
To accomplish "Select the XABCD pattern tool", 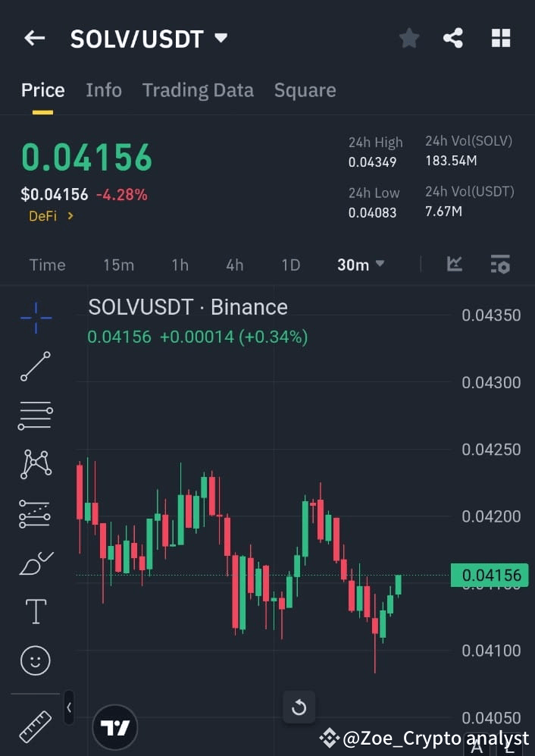I will pyautogui.click(x=35, y=464).
